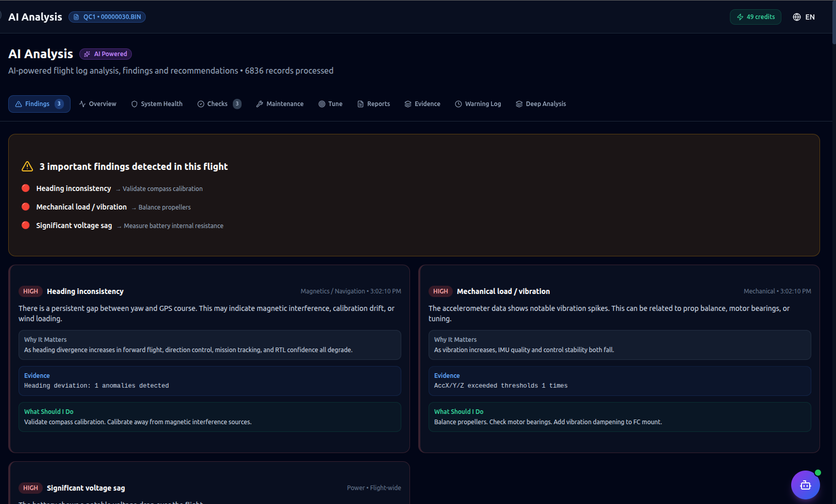Screen dimensions: 836x504
Task: Click the 49 credits button
Action: (756, 17)
